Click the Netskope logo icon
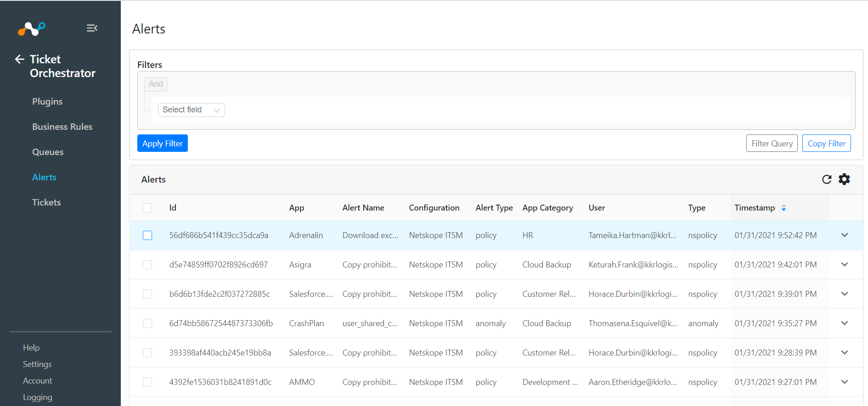 [31, 28]
